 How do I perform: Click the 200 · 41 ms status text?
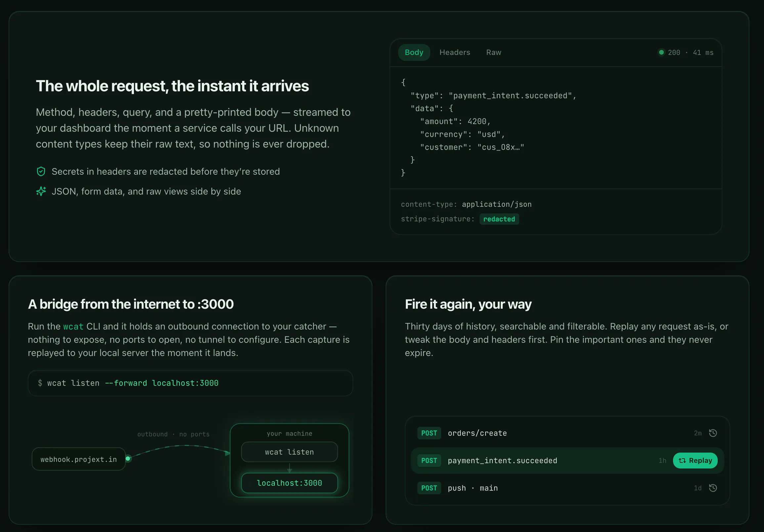(x=690, y=53)
